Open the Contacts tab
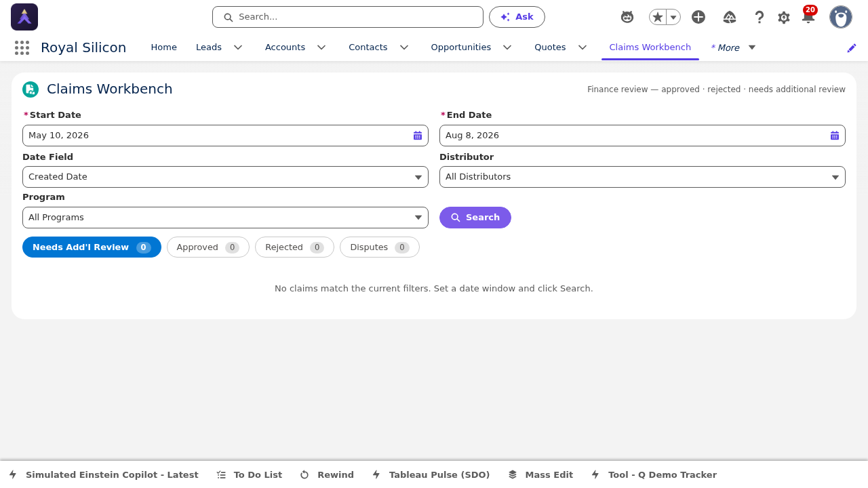868x488 pixels. [368, 47]
